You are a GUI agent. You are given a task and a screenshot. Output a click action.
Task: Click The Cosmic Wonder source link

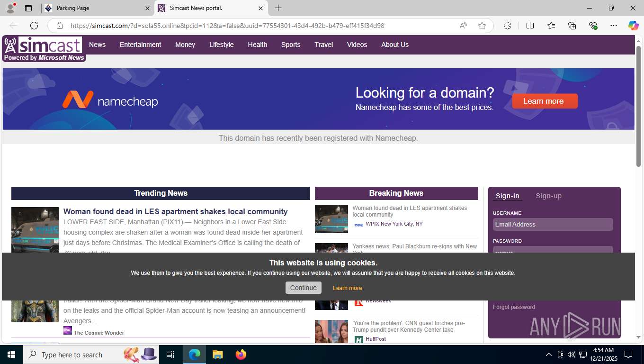(99, 333)
